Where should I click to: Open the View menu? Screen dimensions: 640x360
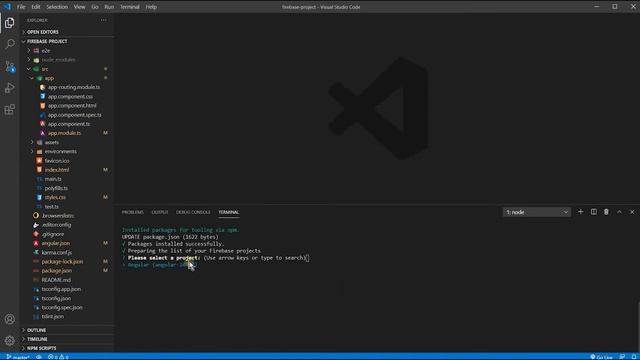tap(79, 7)
